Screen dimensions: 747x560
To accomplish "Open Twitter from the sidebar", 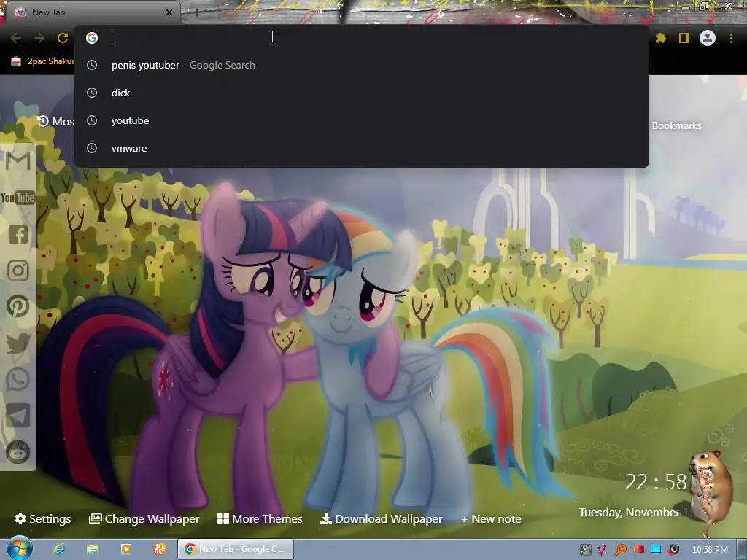I will [x=18, y=343].
